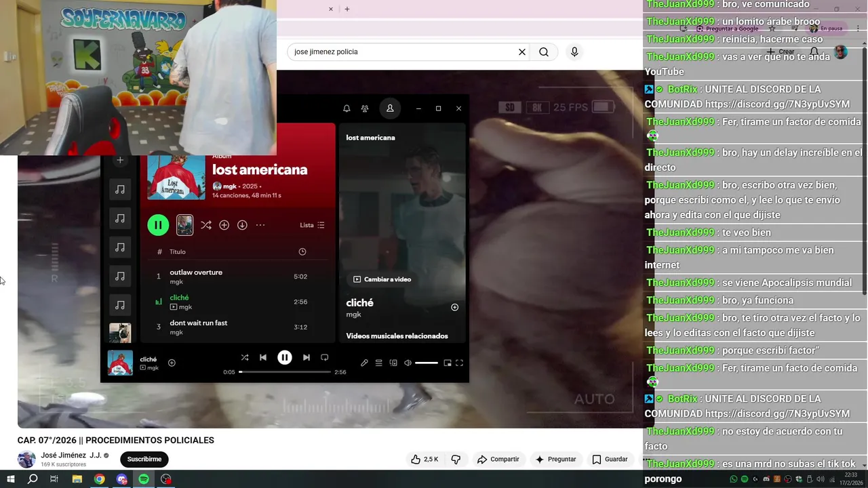Open the Spotify play queue

(379, 363)
